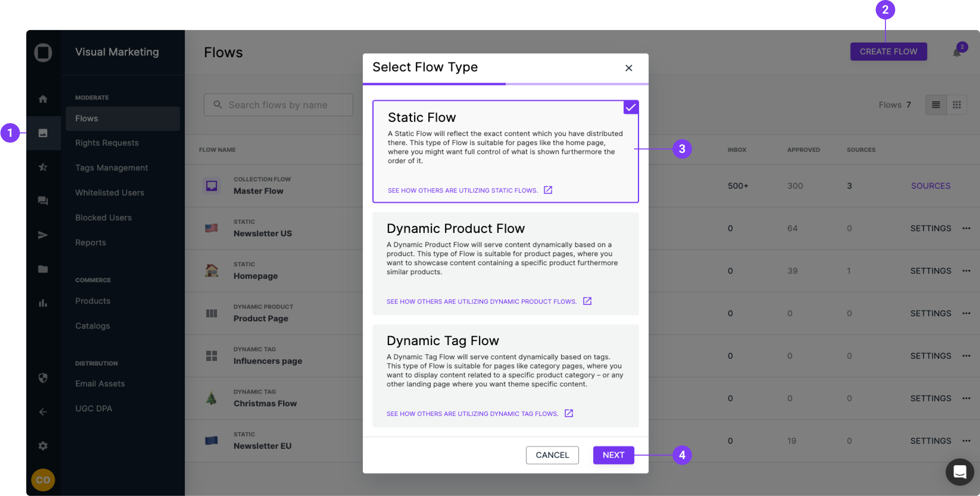Click the bar chart analytics sidebar icon
This screenshot has width=980, height=496.
[43, 303]
